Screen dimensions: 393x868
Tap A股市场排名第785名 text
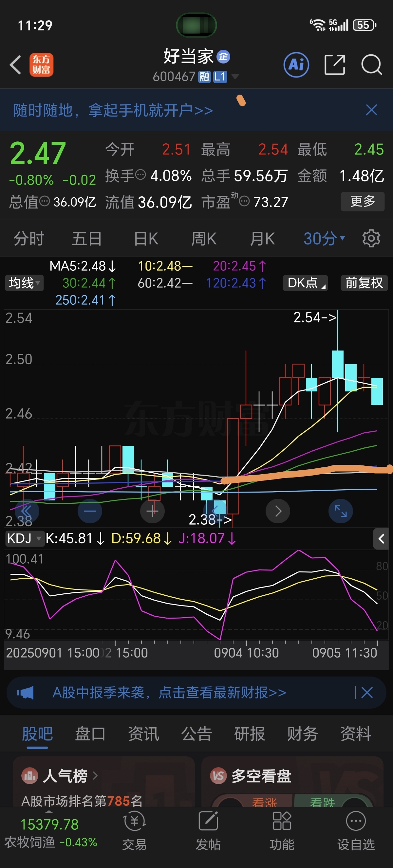(x=82, y=801)
